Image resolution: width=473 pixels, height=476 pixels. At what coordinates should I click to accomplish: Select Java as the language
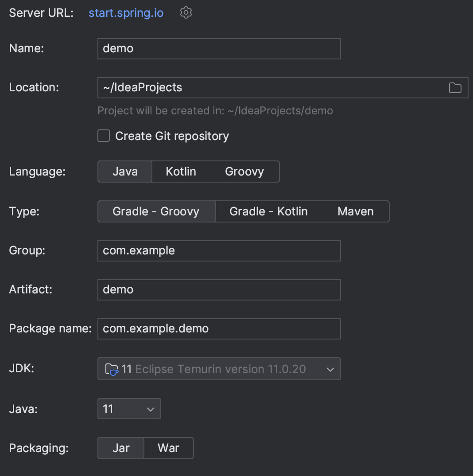(125, 172)
